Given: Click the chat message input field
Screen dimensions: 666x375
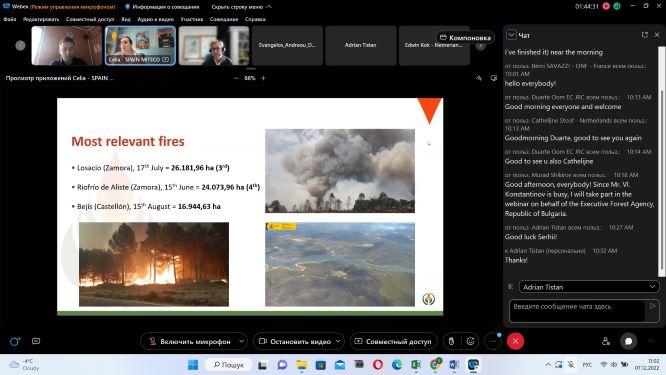Looking at the screenshot, I should tap(578, 311).
